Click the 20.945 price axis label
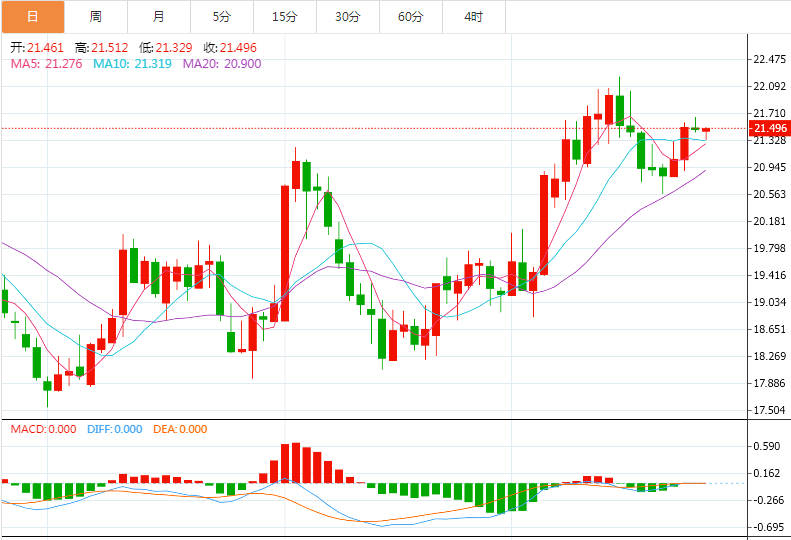The width and height of the screenshot is (791, 540). tap(769, 167)
